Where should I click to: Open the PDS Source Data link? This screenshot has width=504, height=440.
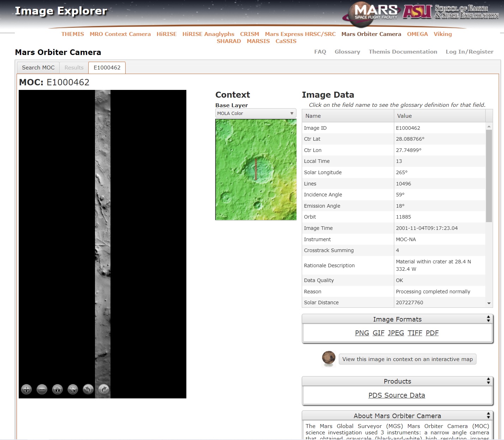point(397,396)
